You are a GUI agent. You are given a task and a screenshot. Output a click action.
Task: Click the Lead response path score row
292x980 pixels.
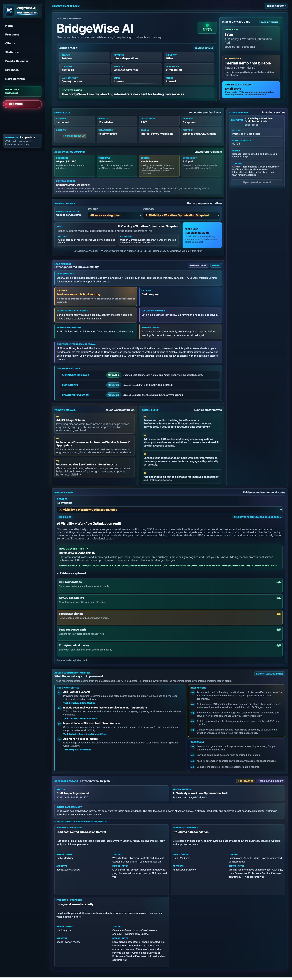pyautogui.click(x=170, y=633)
